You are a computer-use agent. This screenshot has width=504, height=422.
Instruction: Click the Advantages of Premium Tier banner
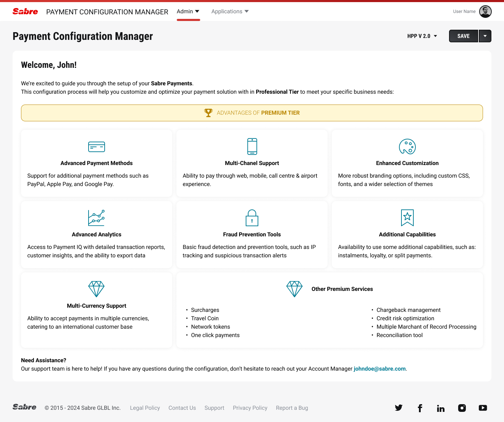(x=252, y=113)
